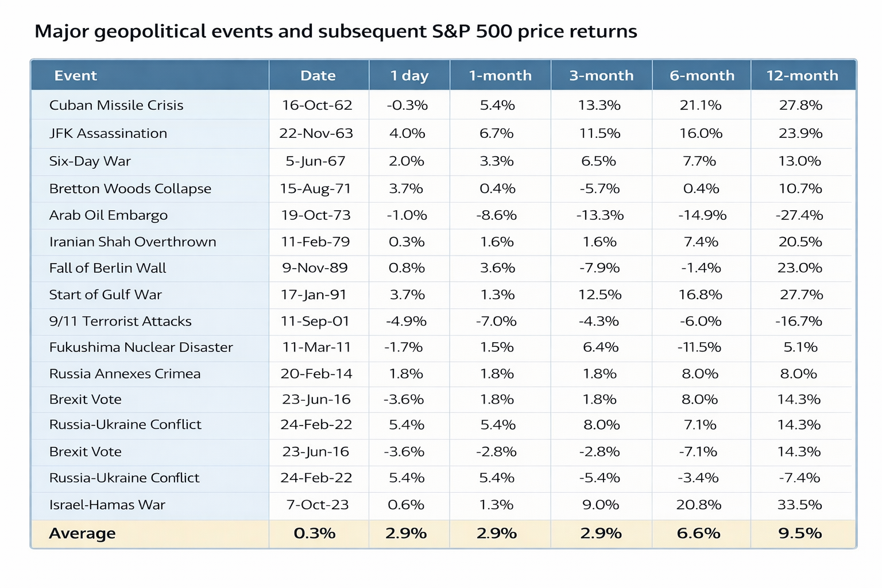Click the 12-month column header
The height and width of the screenshot is (588, 882).
tap(802, 76)
